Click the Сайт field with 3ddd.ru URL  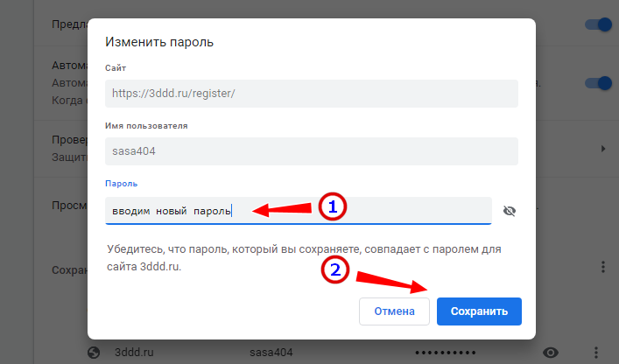[x=312, y=94]
